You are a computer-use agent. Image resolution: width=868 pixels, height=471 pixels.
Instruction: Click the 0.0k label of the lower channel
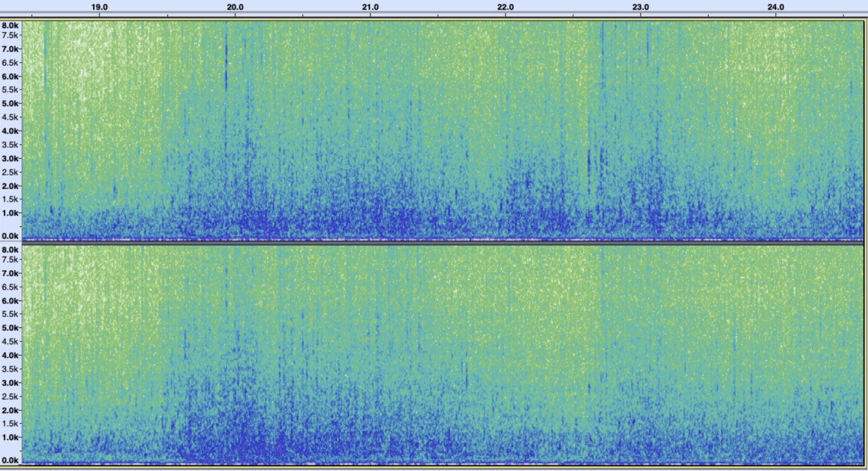click(x=10, y=460)
